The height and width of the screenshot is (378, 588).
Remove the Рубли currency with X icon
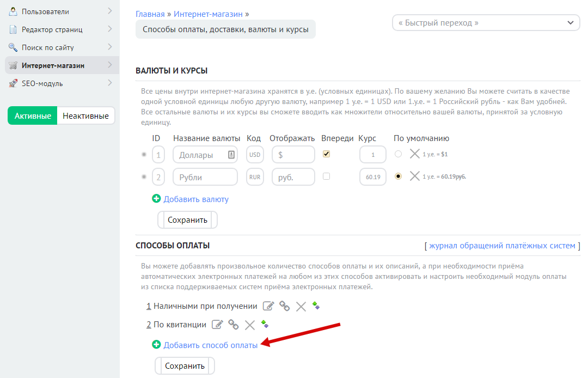(415, 176)
